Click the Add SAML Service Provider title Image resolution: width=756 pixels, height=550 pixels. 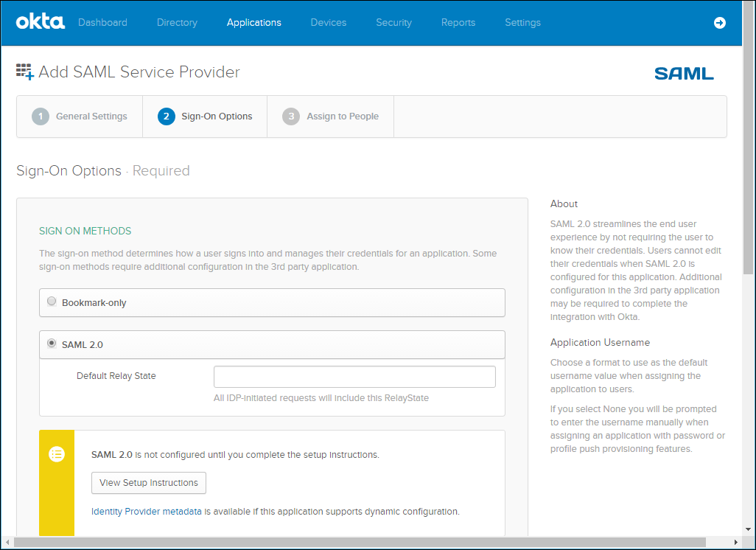(x=139, y=72)
